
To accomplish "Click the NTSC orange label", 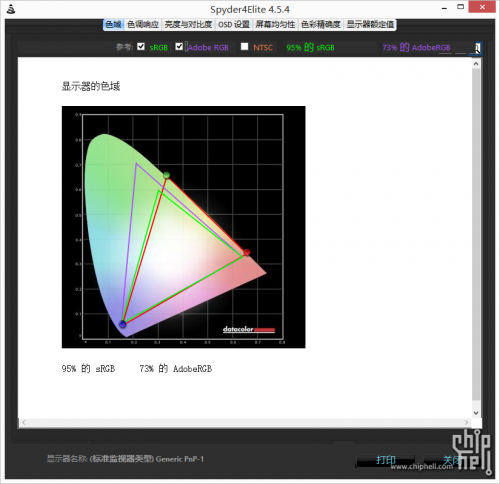I will (263, 48).
